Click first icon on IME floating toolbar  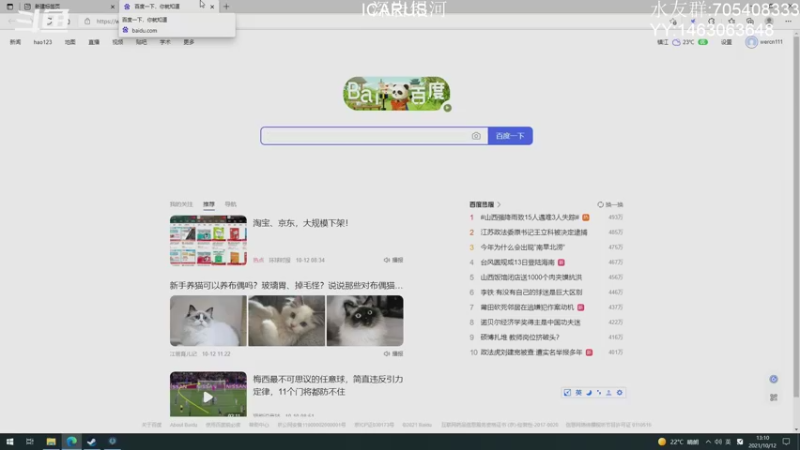[567, 393]
